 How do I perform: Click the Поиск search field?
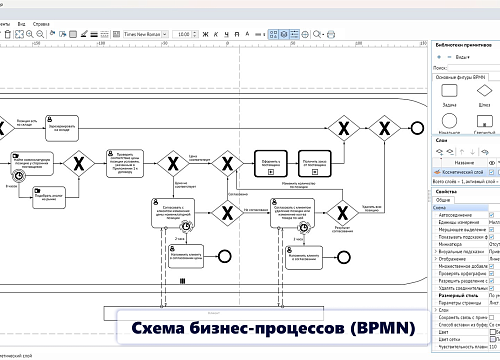coord(473,68)
